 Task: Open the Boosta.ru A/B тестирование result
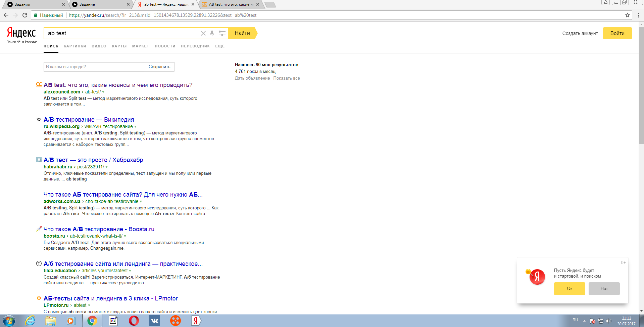pos(99,229)
